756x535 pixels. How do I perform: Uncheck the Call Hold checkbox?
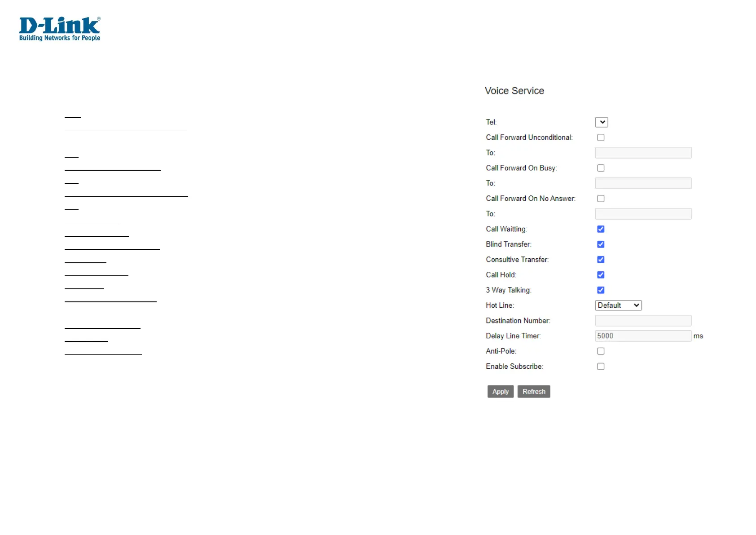pos(601,275)
